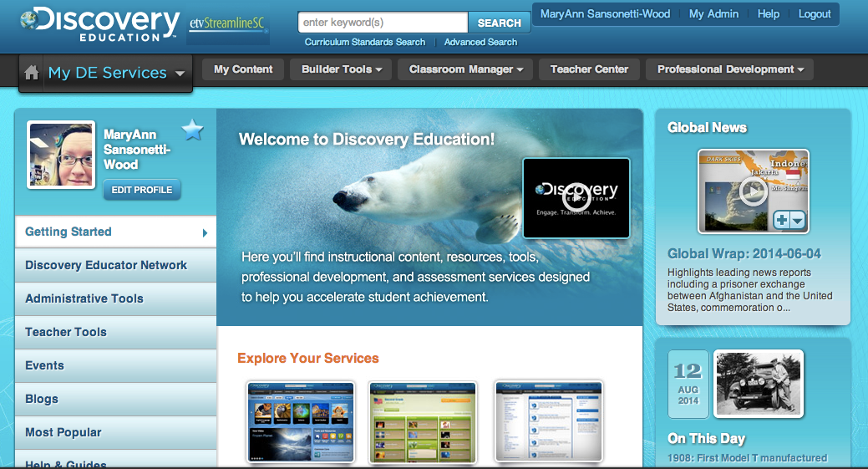Click Logout
The width and height of the screenshot is (868, 469).
tap(815, 14)
